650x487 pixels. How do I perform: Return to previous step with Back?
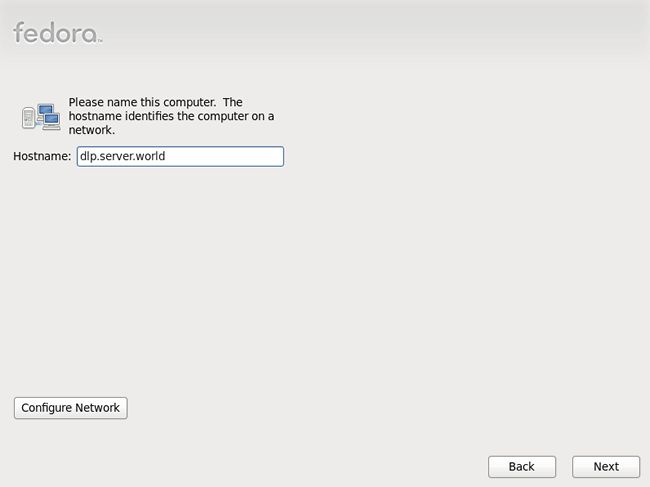(521, 467)
